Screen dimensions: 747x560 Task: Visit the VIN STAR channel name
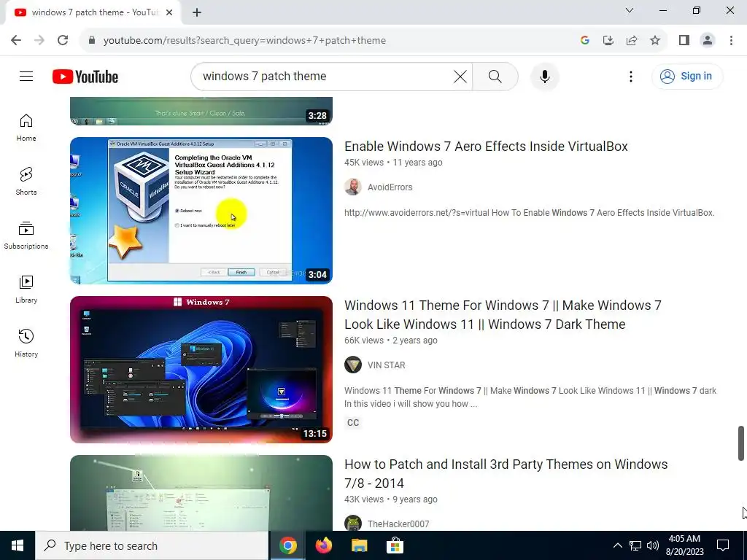point(387,365)
